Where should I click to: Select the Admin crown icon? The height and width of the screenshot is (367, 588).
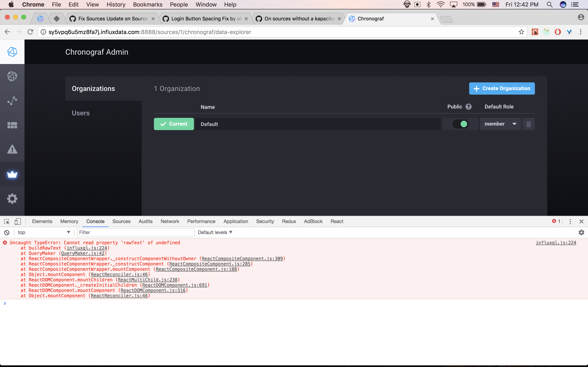tap(12, 175)
